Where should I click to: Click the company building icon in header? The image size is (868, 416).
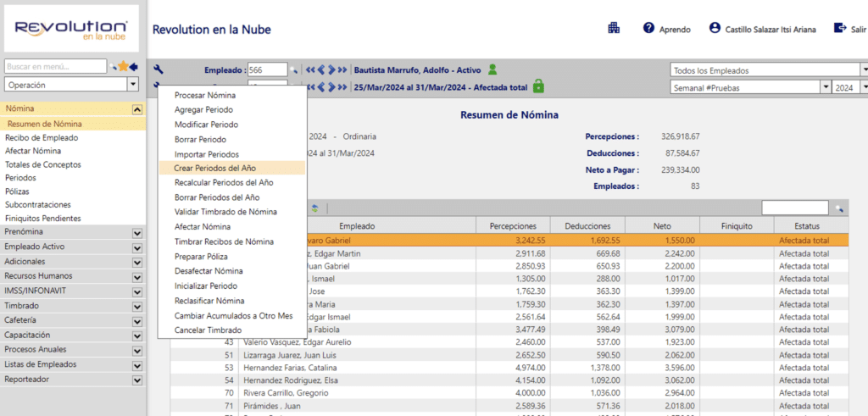pyautogui.click(x=615, y=28)
